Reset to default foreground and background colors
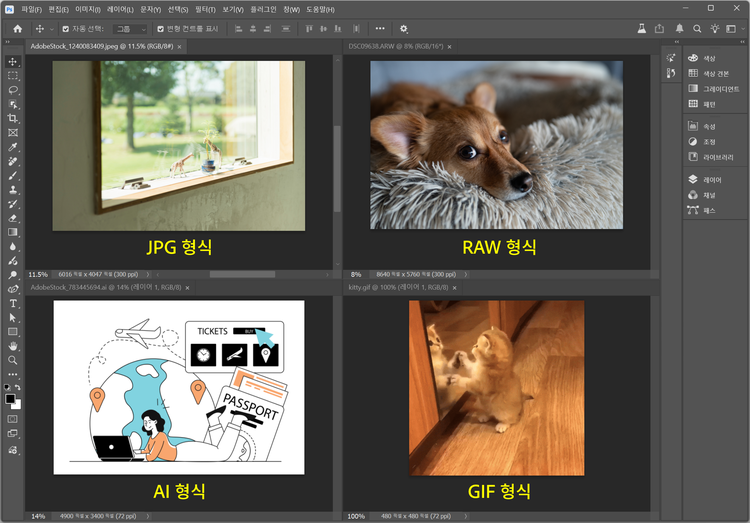The image size is (750, 523). tap(7, 387)
